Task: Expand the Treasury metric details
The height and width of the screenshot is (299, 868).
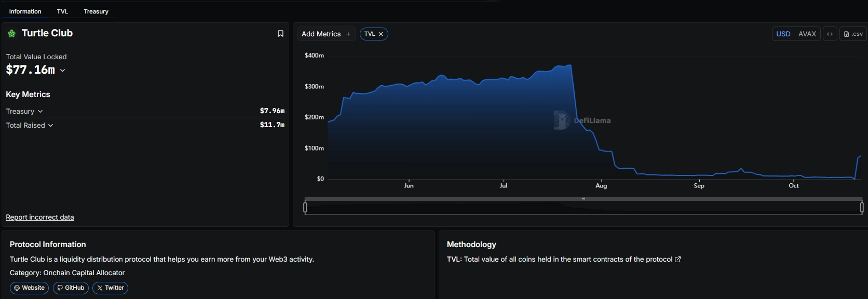Action: point(40,112)
